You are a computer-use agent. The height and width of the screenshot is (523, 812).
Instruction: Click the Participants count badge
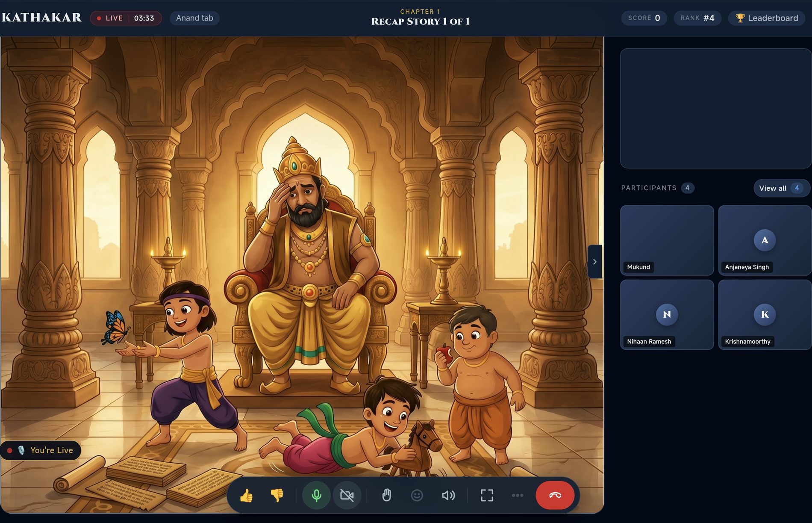click(687, 188)
